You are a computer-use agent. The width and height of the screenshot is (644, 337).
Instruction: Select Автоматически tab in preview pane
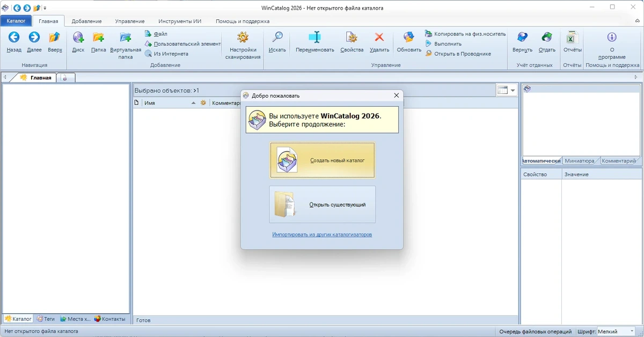click(541, 161)
